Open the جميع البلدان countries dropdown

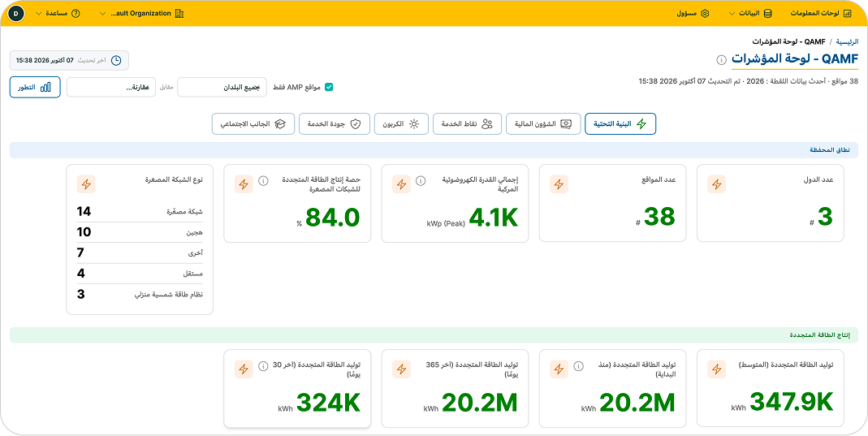pyautogui.click(x=222, y=88)
